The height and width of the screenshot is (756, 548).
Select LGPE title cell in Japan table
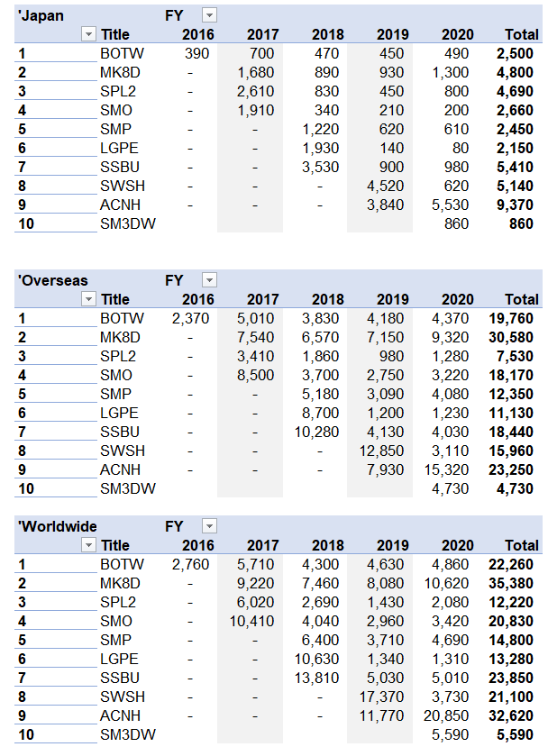[119, 148]
